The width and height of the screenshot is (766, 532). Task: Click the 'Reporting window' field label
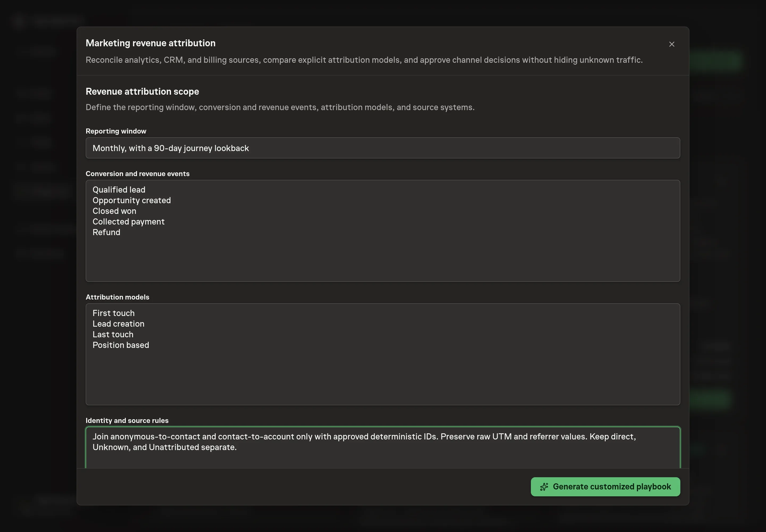click(x=116, y=131)
